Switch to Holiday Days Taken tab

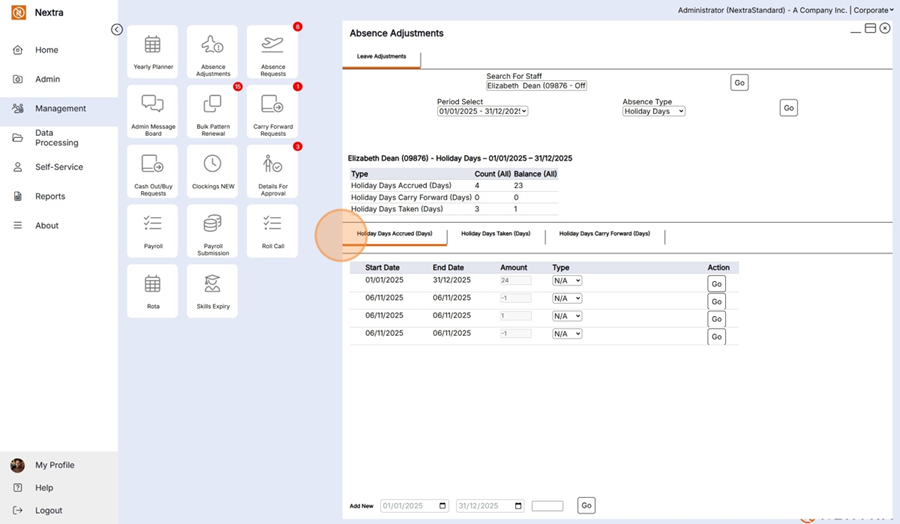tap(495, 234)
